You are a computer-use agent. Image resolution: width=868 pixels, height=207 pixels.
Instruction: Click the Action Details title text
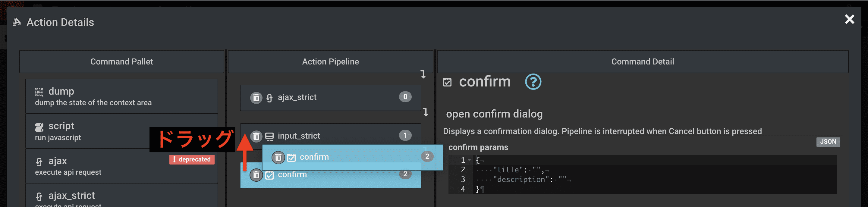pyautogui.click(x=60, y=22)
